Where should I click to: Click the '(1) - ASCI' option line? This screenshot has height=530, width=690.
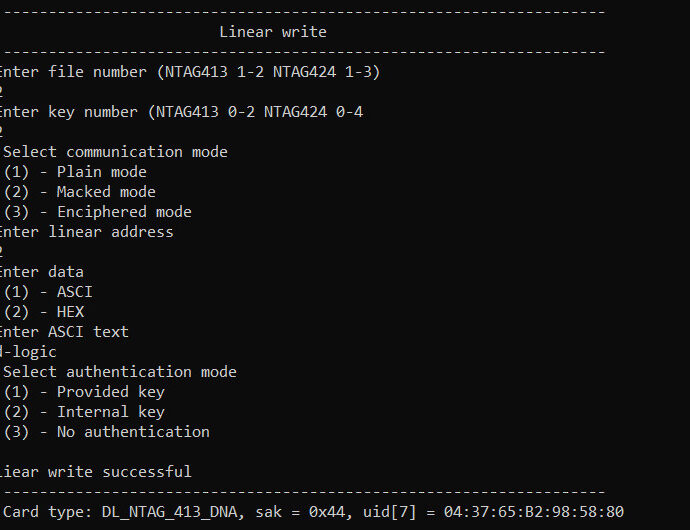click(48, 292)
